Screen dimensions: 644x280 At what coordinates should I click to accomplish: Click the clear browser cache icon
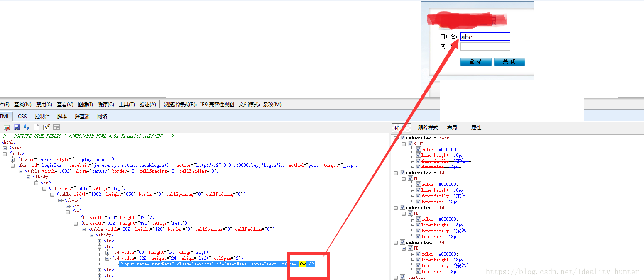click(x=7, y=127)
